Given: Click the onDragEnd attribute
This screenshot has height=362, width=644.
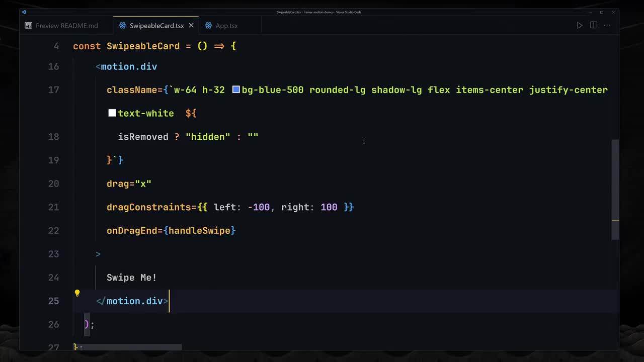Looking at the screenshot, I should point(132,231).
